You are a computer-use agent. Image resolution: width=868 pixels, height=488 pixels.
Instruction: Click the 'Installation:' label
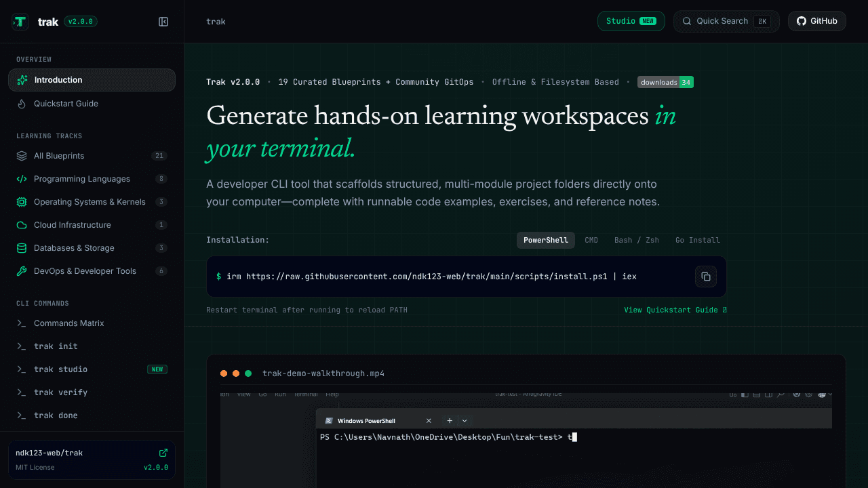[237, 240]
